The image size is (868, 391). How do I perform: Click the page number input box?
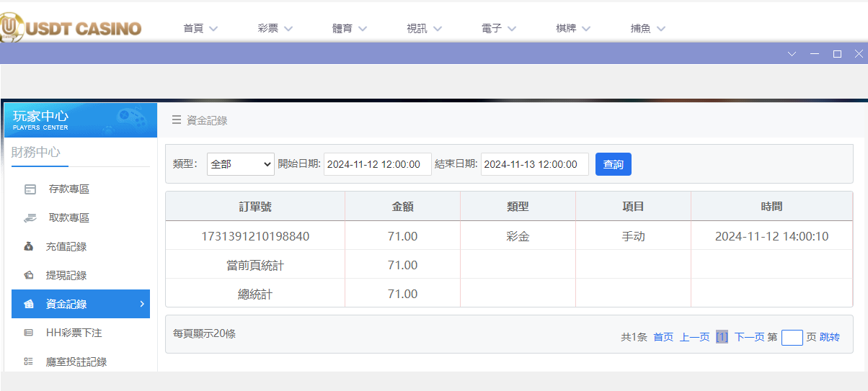pyautogui.click(x=792, y=337)
